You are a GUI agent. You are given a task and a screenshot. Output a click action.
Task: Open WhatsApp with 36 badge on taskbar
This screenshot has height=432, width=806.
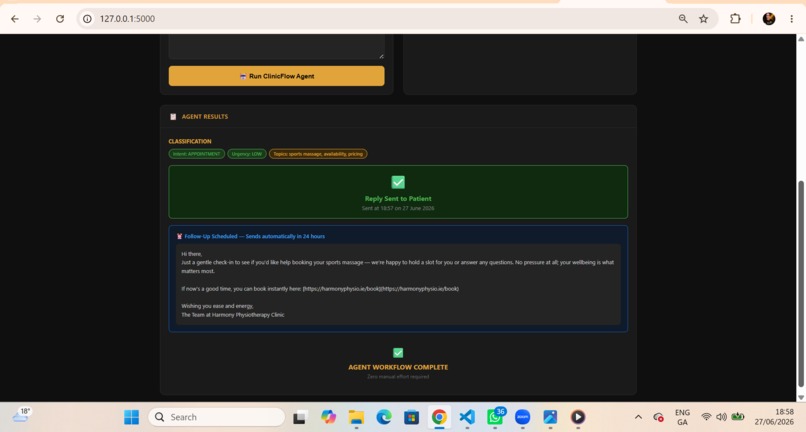pyautogui.click(x=496, y=416)
